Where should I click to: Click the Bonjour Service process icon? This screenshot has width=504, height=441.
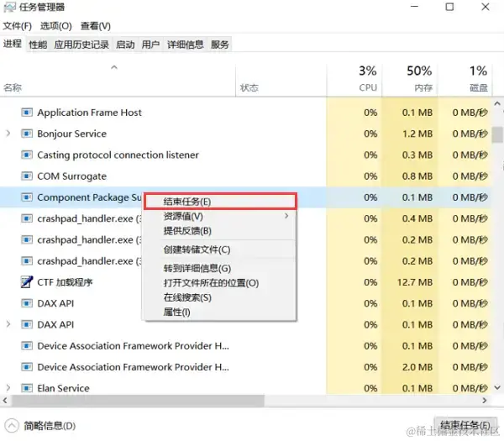(27, 134)
